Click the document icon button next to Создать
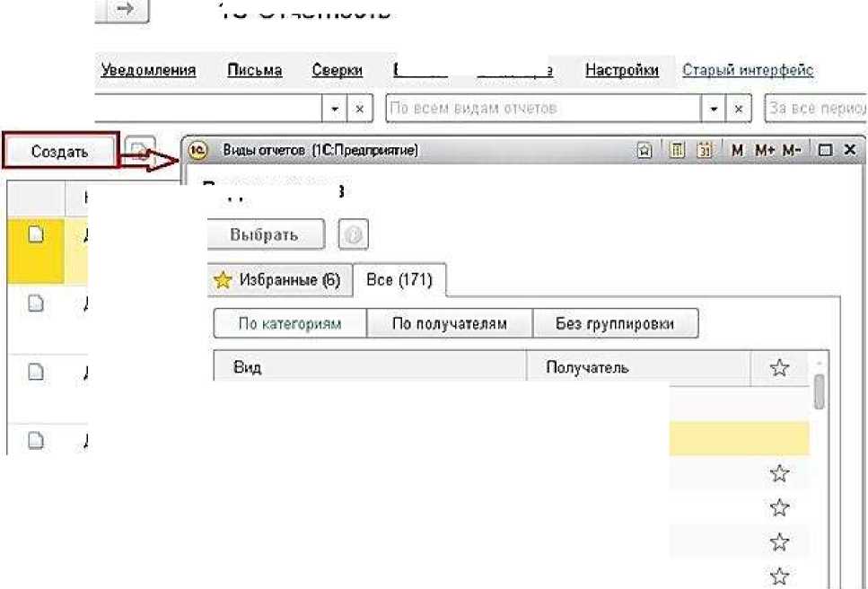868x589 pixels. 139,150
